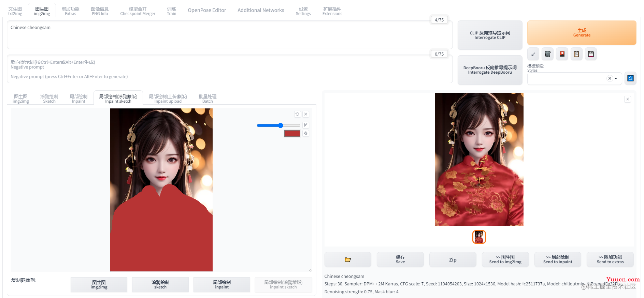Screen dimensions: 644x298
Task: Click the prompt field containing Chinese cheongsam
Action: click(x=230, y=35)
